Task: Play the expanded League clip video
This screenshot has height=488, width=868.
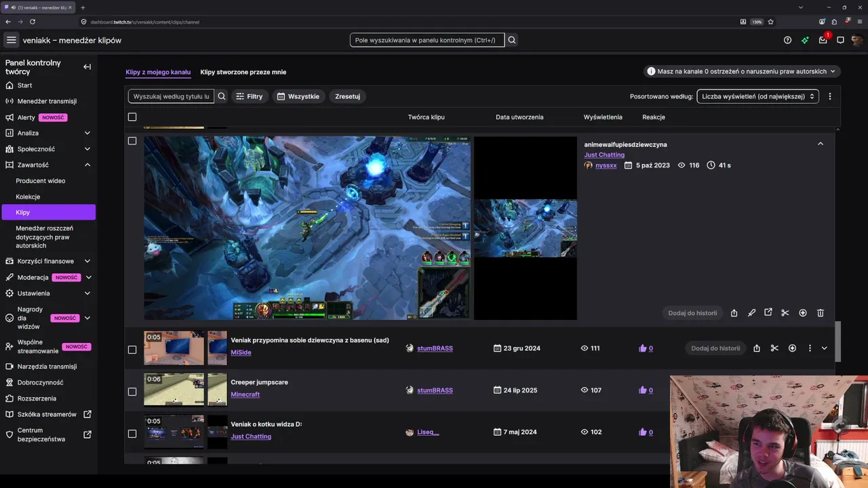Action: (x=307, y=228)
